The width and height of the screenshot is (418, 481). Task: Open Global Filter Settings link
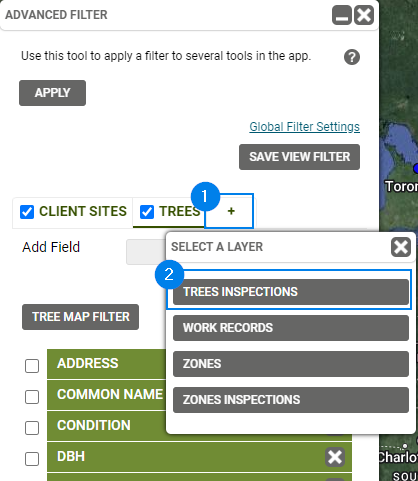click(305, 127)
